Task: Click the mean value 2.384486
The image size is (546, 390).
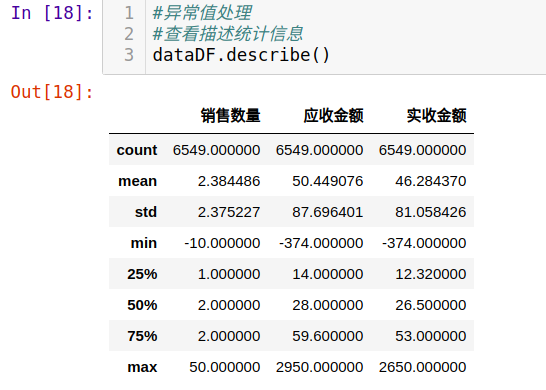Action: 229,181
